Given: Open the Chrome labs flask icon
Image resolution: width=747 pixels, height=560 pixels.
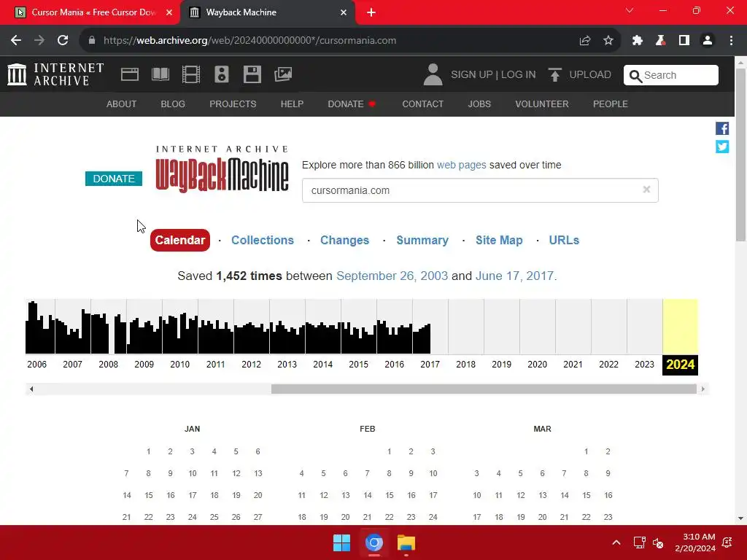Looking at the screenshot, I should (x=660, y=41).
